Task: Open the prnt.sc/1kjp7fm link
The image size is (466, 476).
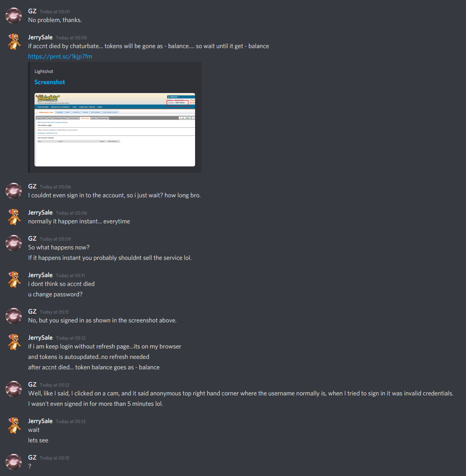Action: (60, 57)
